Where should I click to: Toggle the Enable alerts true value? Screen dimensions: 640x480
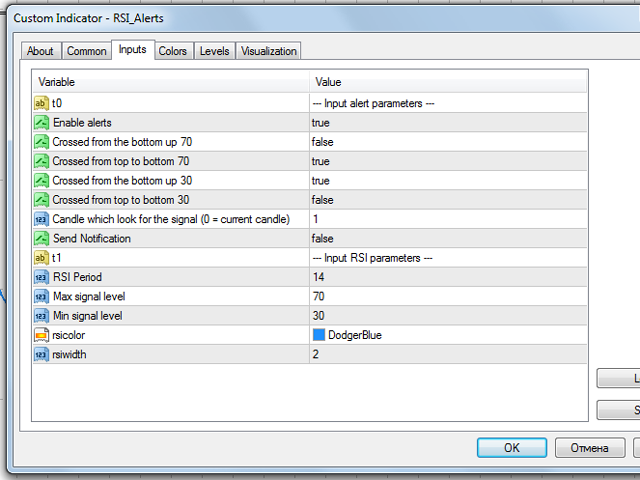point(448,122)
